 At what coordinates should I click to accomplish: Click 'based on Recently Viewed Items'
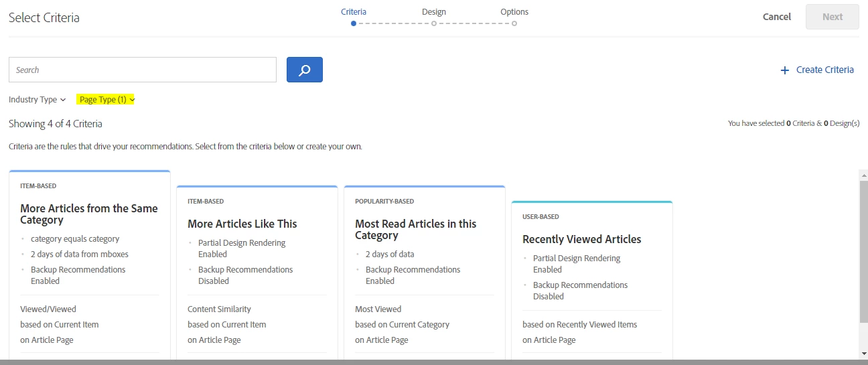[x=580, y=324]
